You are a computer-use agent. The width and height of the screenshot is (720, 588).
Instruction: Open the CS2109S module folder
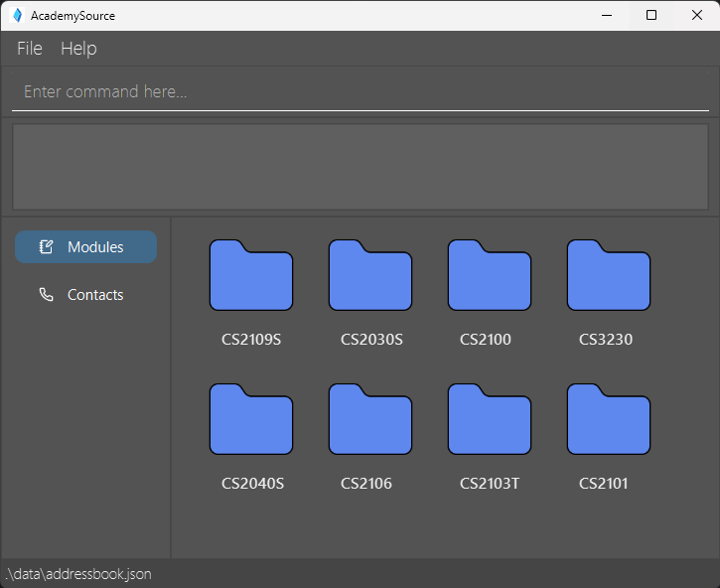251,276
